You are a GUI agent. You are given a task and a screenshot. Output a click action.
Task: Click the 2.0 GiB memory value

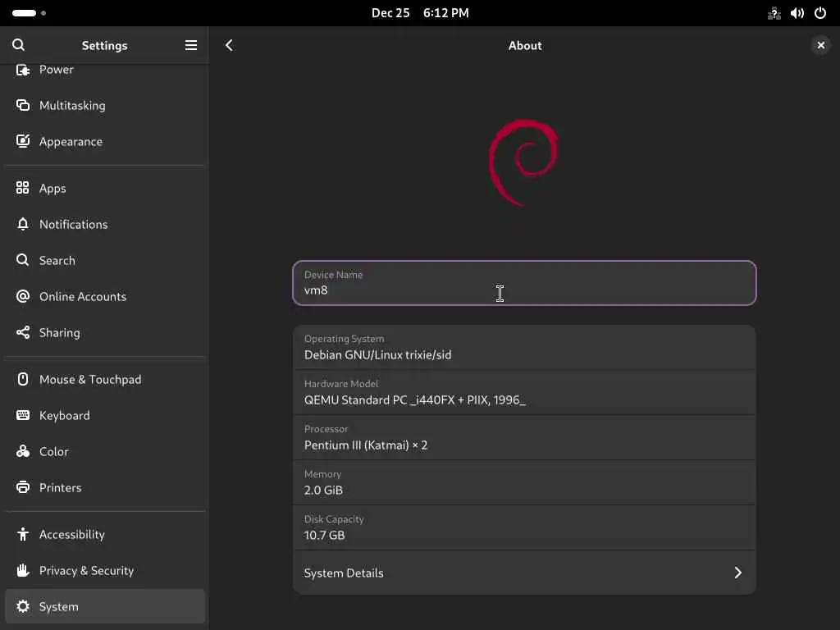tap(323, 491)
